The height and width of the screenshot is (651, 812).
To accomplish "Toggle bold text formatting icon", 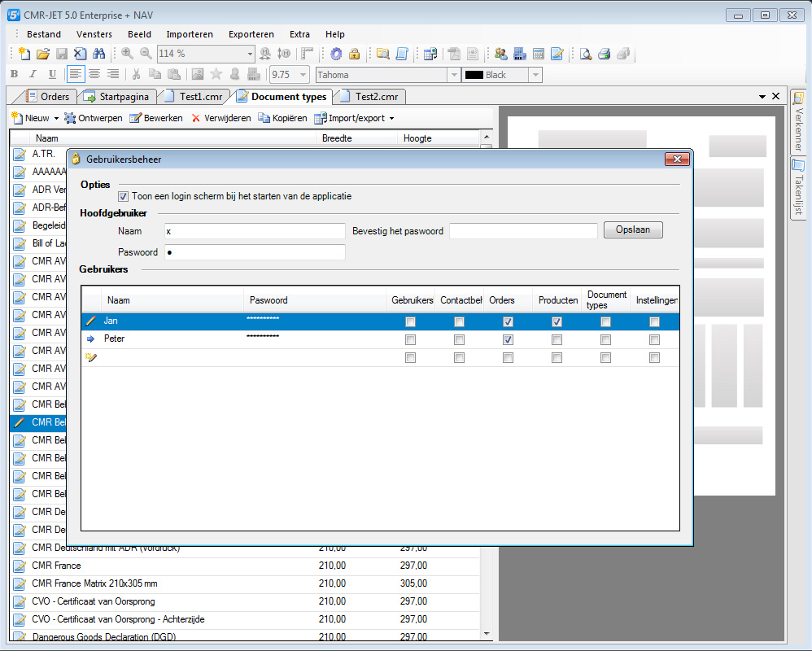I will pos(14,75).
